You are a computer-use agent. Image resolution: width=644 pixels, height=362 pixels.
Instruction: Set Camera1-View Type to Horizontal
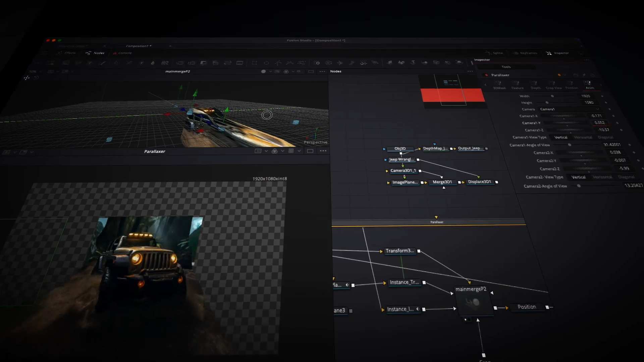click(x=583, y=137)
